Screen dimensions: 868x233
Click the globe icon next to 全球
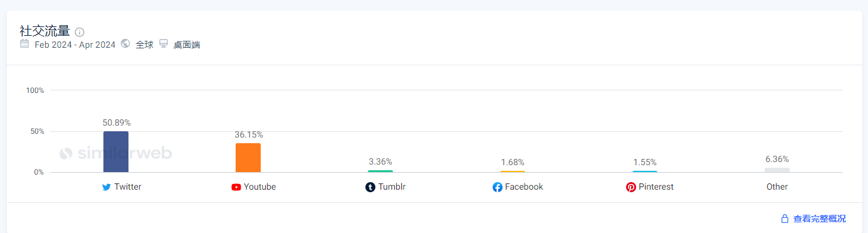125,44
